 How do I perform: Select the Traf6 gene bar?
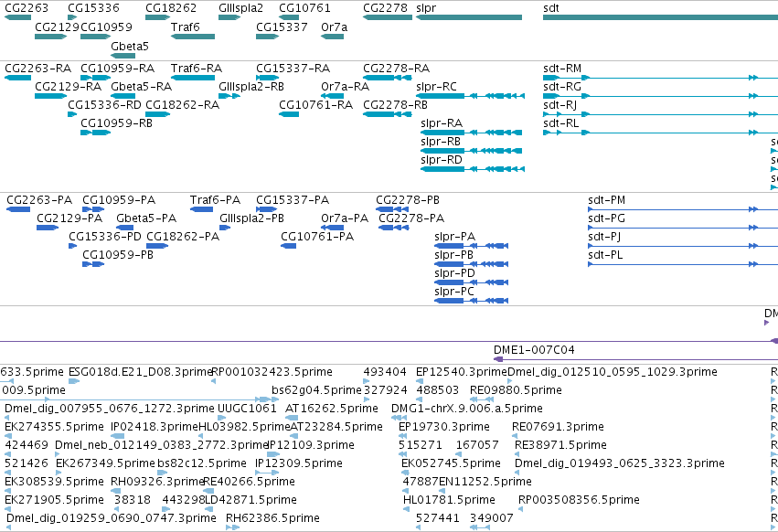tap(193, 37)
